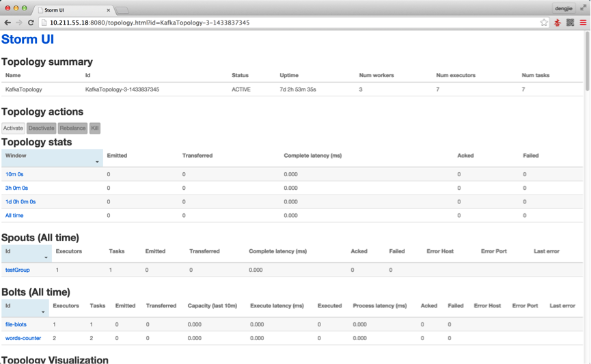Viewport: 591px width, 364px height.
Task: Open the file-blots bolt link
Action: pyautogui.click(x=16, y=324)
